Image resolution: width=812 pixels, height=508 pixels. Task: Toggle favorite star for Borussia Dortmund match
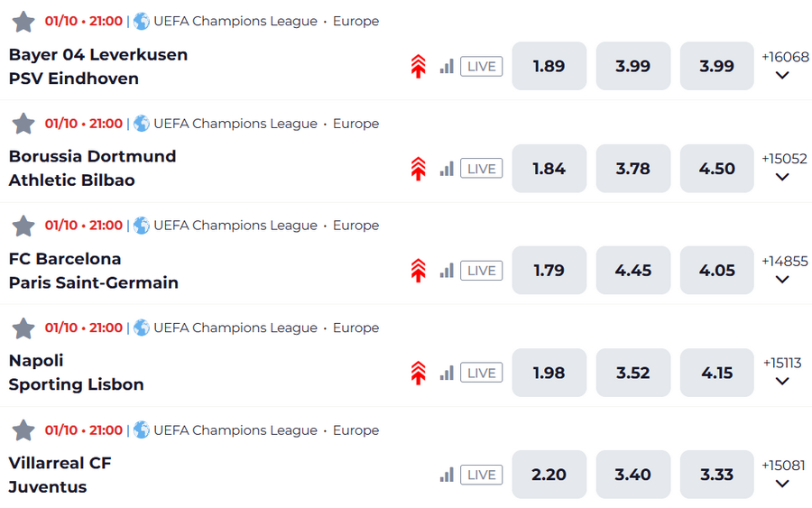point(23,124)
